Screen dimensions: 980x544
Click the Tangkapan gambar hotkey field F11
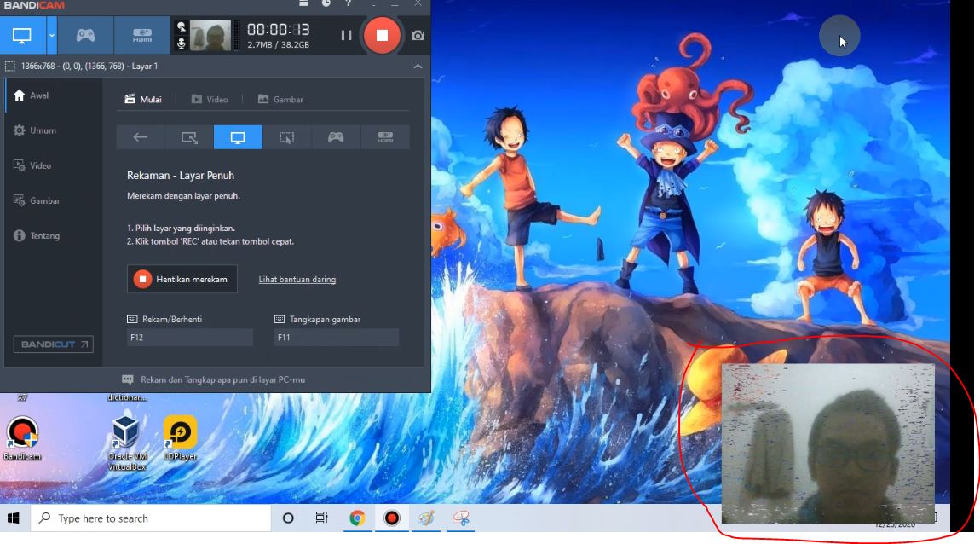tap(337, 337)
